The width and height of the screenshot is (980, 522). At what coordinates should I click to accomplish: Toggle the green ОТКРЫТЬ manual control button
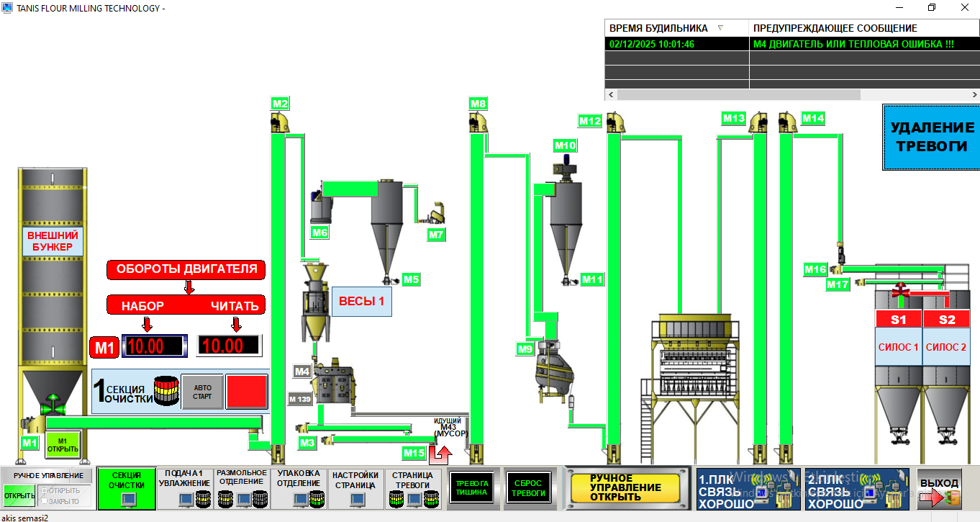coord(19,495)
